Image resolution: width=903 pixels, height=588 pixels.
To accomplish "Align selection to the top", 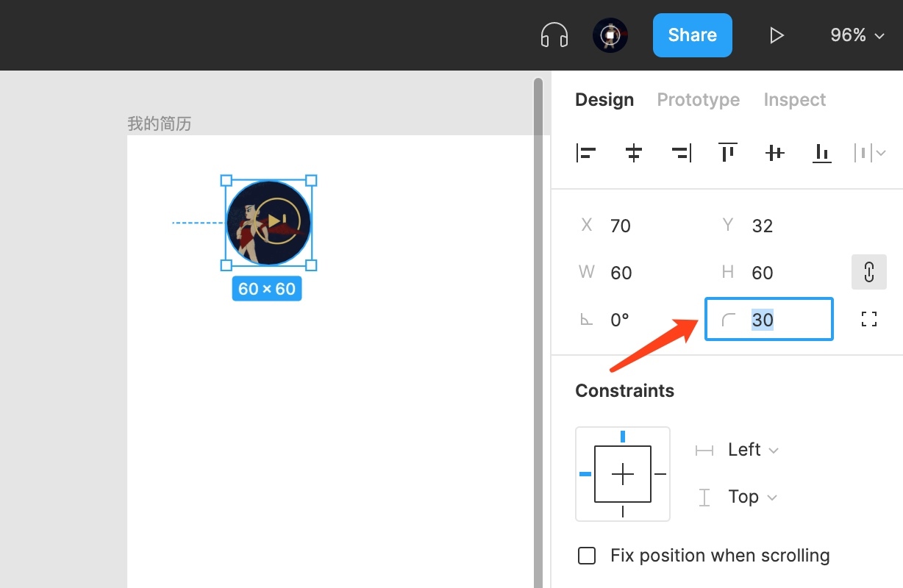I will coord(727,153).
